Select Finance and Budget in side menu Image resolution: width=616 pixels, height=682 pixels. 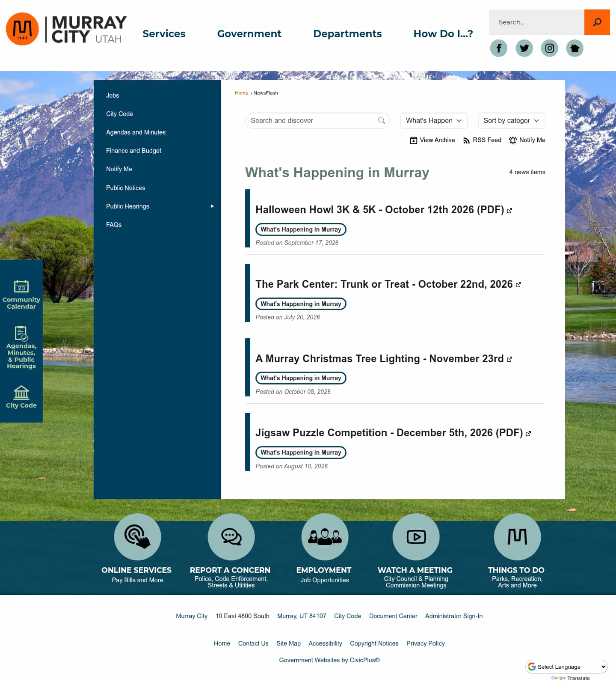(133, 151)
